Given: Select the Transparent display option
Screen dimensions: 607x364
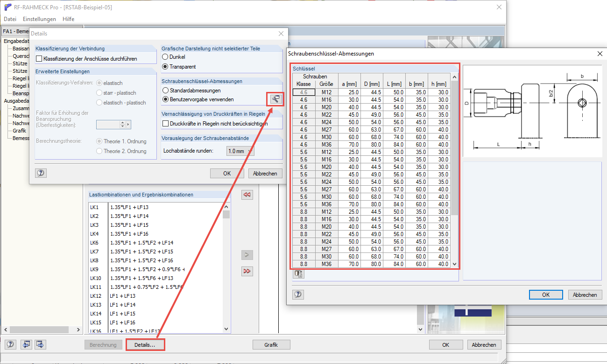Looking at the screenshot, I should (165, 67).
